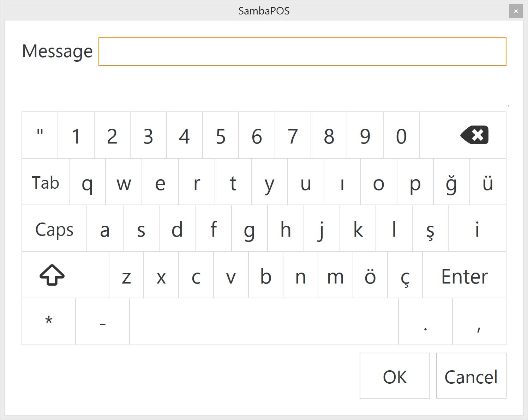The image size is (528, 420).
Task: Tap the period key
Action: 426,322
